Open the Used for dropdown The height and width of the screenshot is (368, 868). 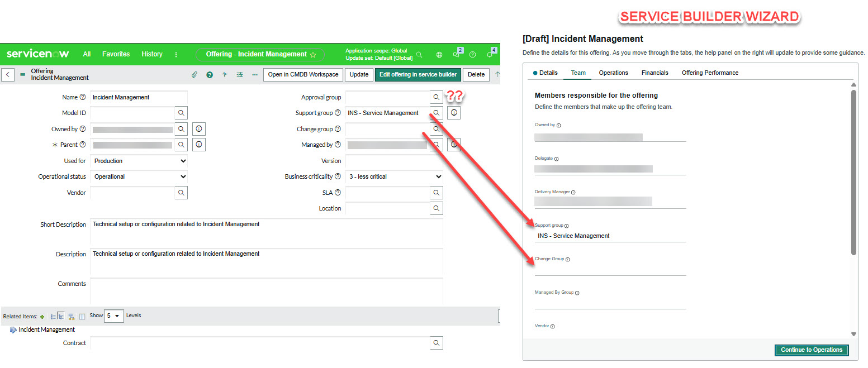[x=139, y=161]
